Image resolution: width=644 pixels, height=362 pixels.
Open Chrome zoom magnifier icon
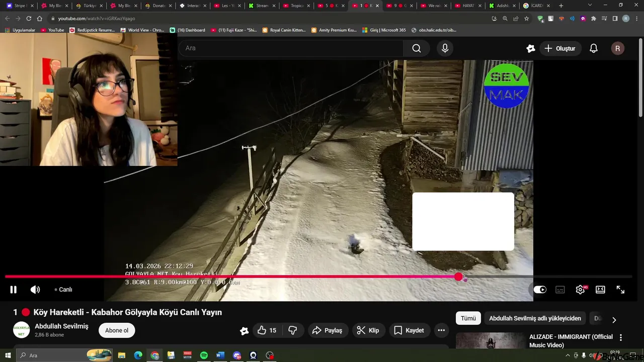coord(505,19)
